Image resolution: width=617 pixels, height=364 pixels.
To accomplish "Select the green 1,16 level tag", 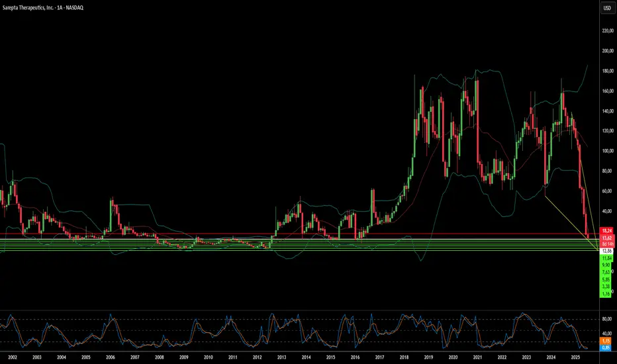I will click(606, 294).
